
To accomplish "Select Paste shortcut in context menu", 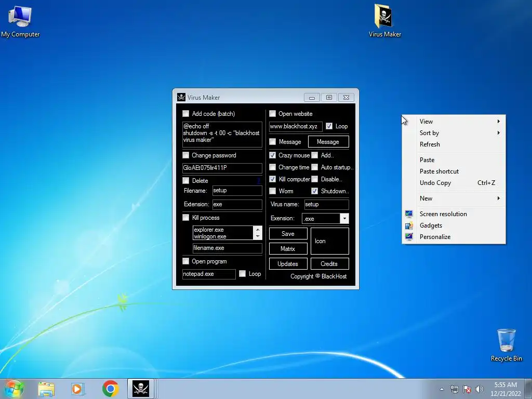I will (454, 171).
